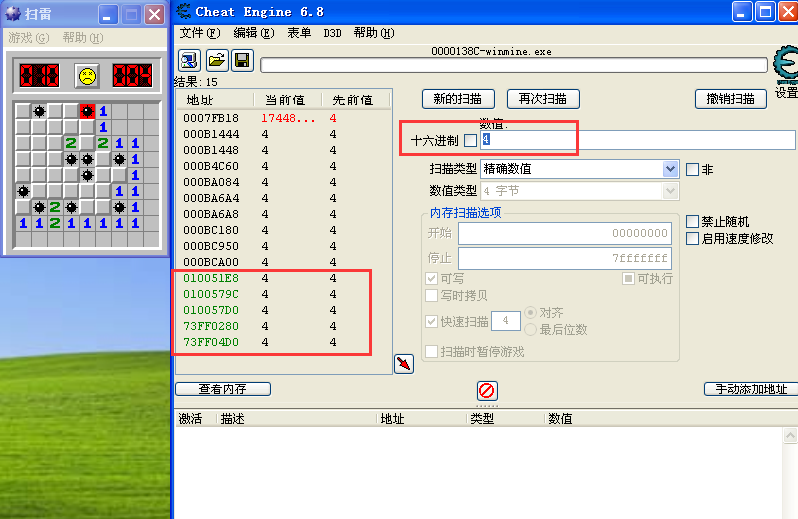Click the 开始 start address field
This screenshot has width=798, height=519.
pos(565,234)
